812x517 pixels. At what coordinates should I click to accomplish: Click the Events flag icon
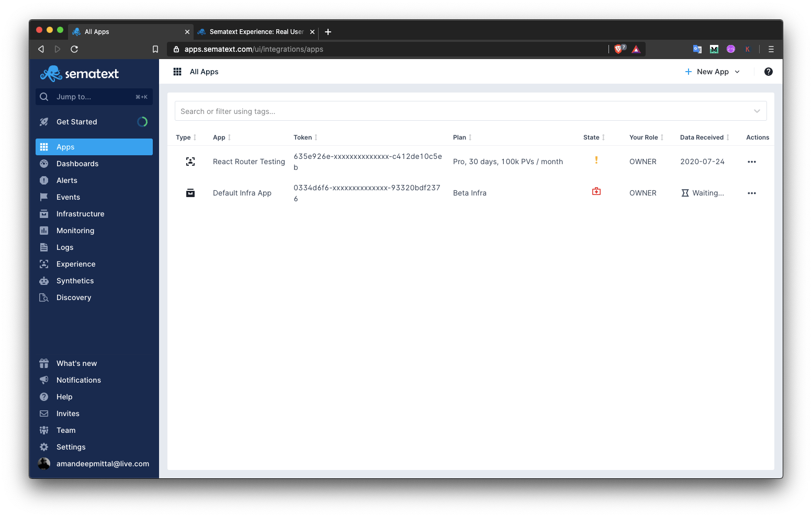click(x=44, y=197)
